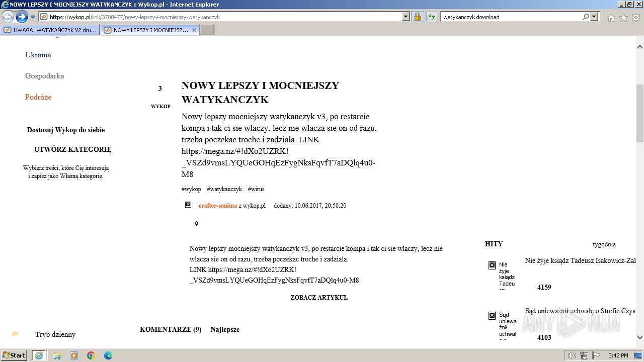Close the NOWY LEPSZY I MOCNIEJSZ tab

tap(194, 30)
